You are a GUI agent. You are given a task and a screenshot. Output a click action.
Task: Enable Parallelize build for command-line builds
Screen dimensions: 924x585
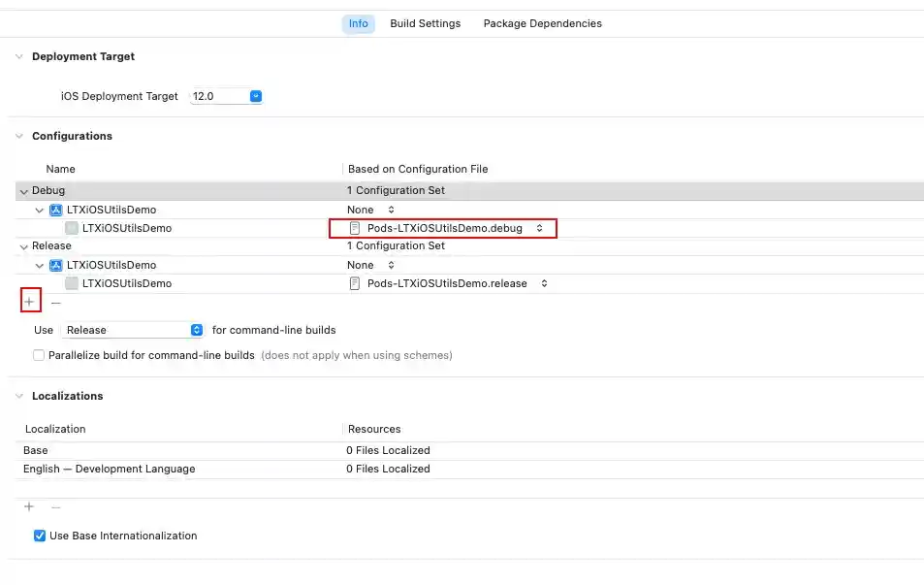tap(39, 355)
